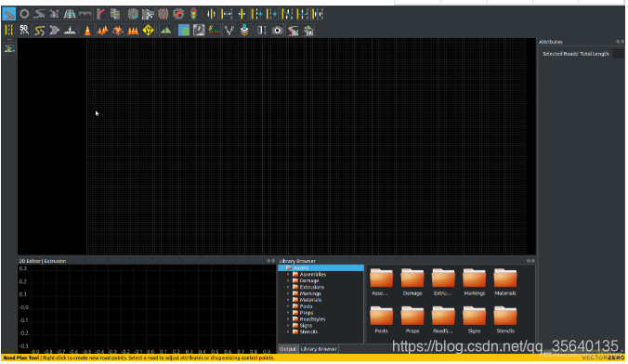Image resolution: width=628 pixels, height=364 pixels.
Task: Select the crosswalk stencil tool icon
Action: coord(70,30)
